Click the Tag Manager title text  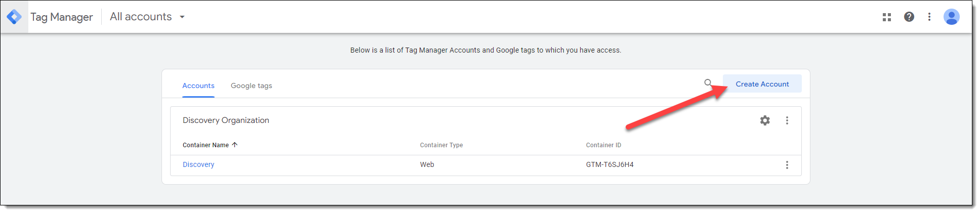pos(62,17)
